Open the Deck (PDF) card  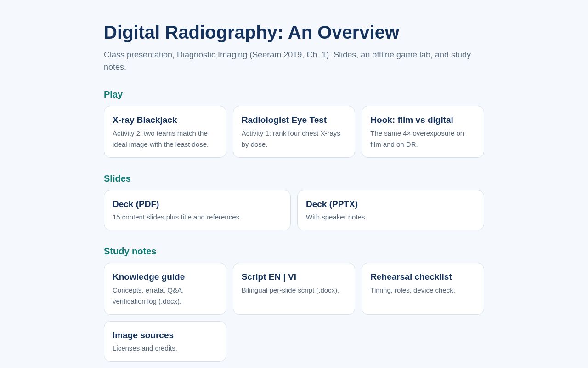(197, 210)
